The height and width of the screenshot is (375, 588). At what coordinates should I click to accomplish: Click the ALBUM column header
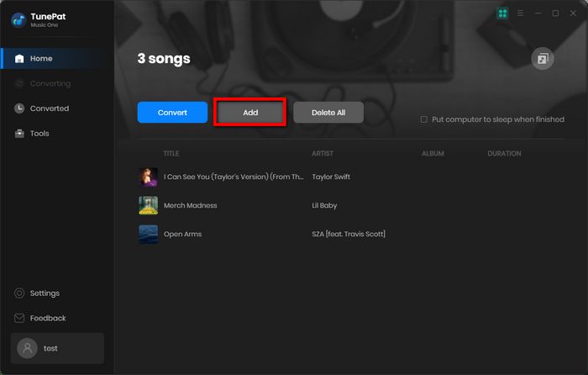[x=433, y=154]
